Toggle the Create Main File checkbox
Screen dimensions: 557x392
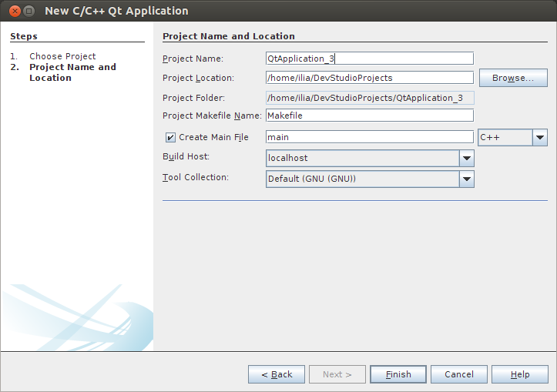coord(170,138)
